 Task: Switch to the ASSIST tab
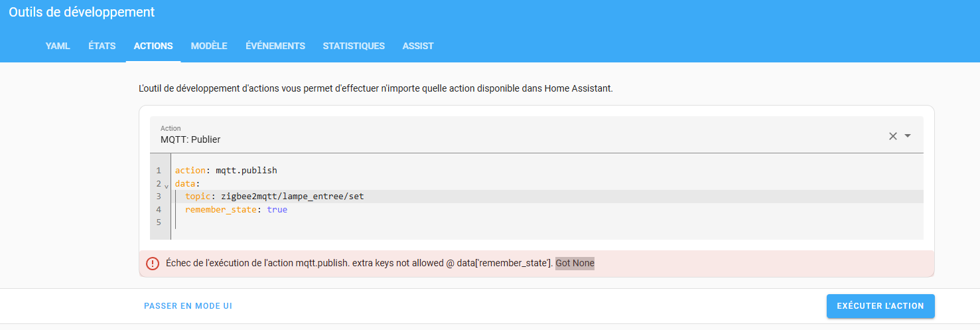tap(418, 46)
